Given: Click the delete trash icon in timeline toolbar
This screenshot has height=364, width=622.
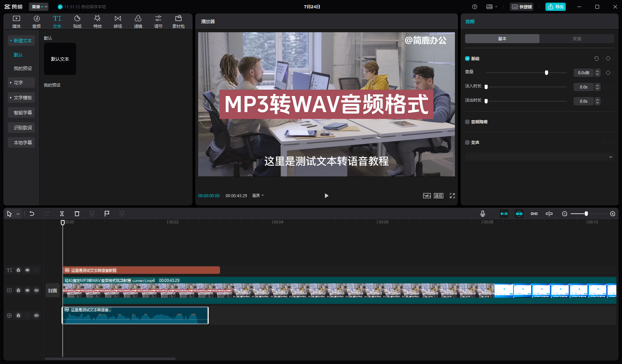Looking at the screenshot, I should [77, 214].
